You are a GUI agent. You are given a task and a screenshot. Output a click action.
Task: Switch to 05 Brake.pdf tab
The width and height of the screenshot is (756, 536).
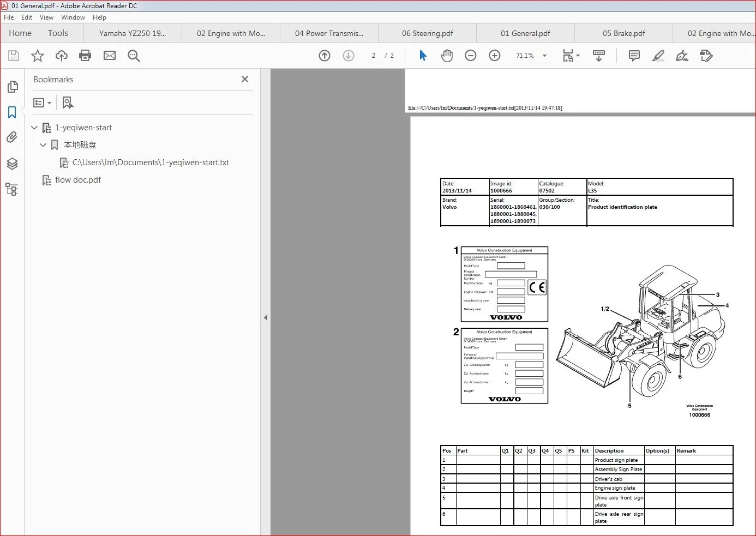coord(623,33)
